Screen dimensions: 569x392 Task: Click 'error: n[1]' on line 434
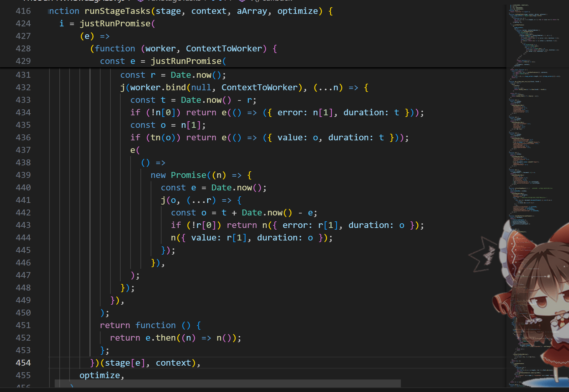click(x=308, y=113)
